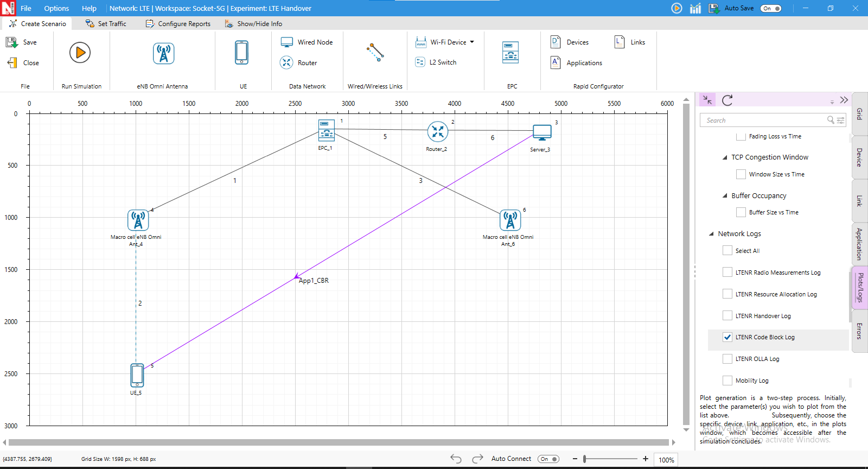This screenshot has width=868, height=469.
Task: Enable the LTENR Handover Log checkbox
Action: point(727,315)
